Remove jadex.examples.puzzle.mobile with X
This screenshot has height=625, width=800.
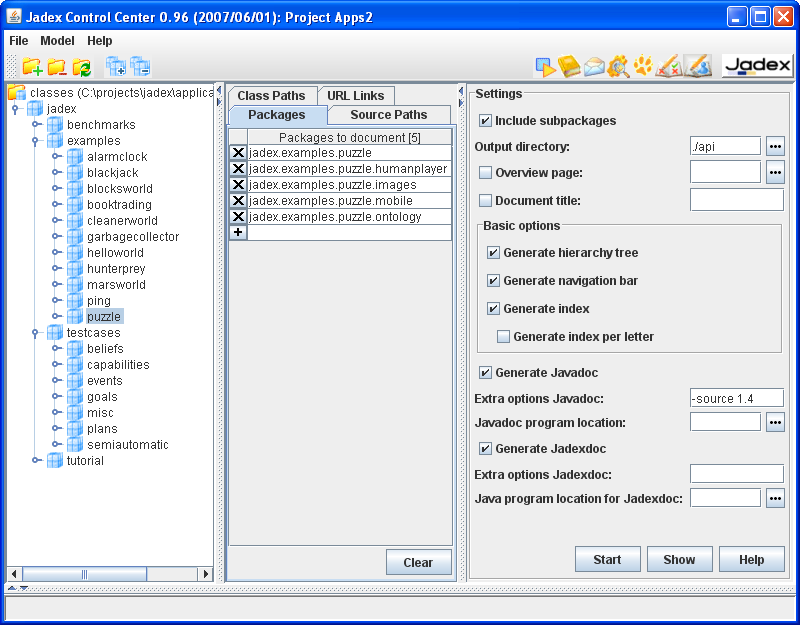[238, 201]
